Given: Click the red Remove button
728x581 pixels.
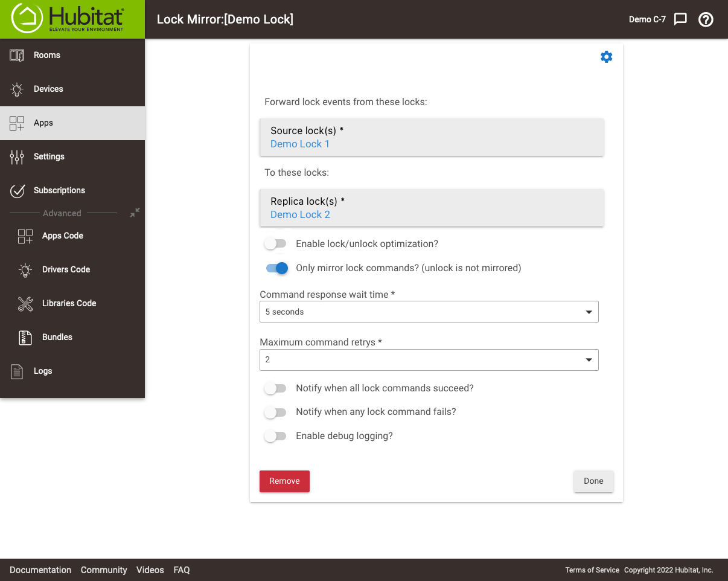Looking at the screenshot, I should pos(284,481).
